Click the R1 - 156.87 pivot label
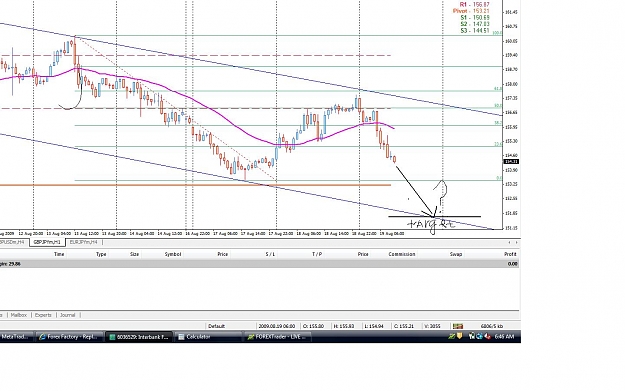This screenshot has width=625, height=391. point(474,4)
